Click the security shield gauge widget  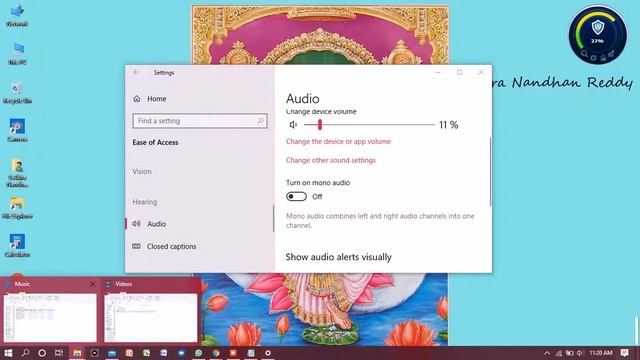[x=598, y=35]
